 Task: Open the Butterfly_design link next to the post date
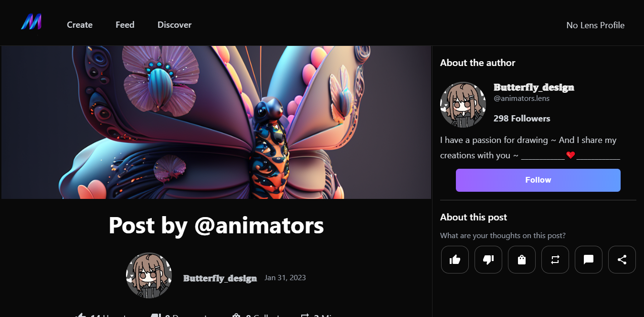click(x=220, y=278)
